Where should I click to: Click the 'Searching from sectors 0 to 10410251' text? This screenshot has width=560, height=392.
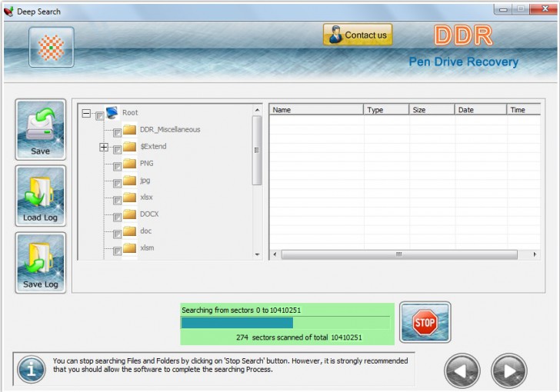coord(241,311)
